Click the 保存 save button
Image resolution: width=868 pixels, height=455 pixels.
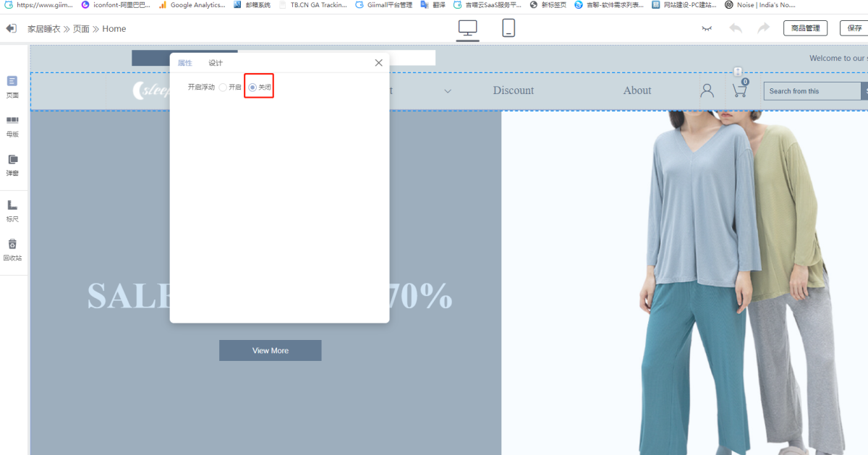coord(854,28)
